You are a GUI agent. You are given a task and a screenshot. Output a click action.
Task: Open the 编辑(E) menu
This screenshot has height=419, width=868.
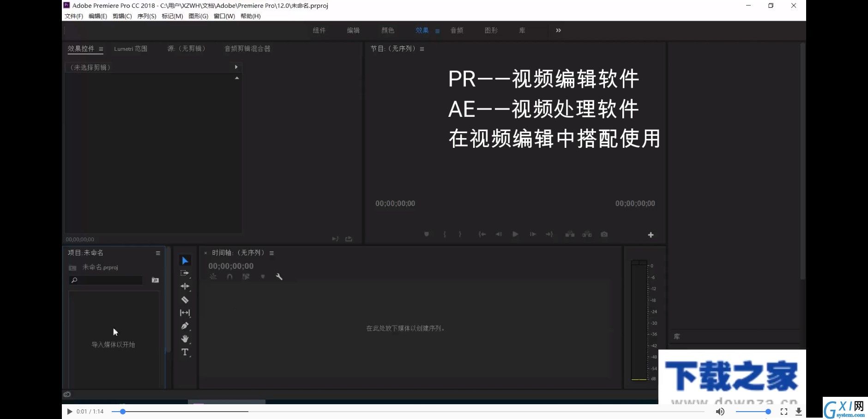98,16
